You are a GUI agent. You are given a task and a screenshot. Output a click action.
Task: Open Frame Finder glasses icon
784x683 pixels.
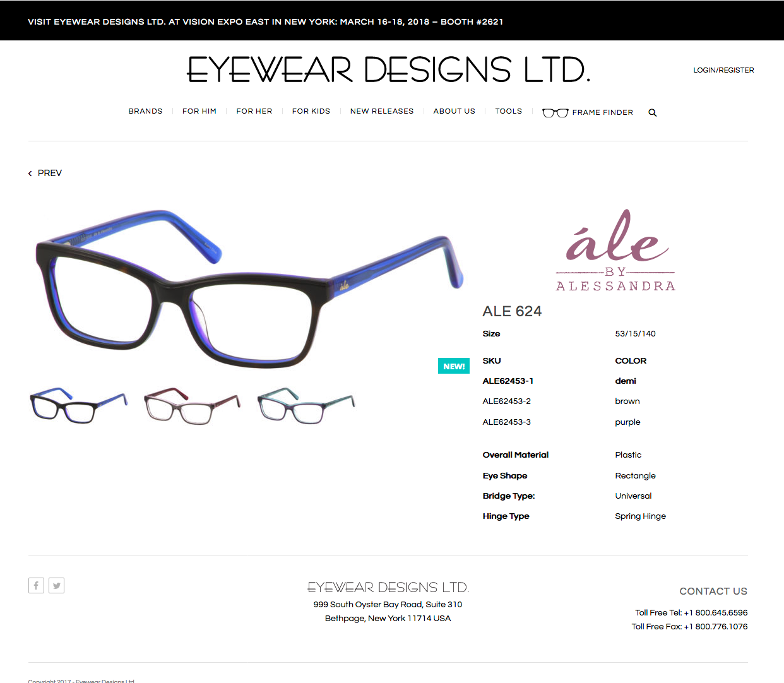coord(555,112)
